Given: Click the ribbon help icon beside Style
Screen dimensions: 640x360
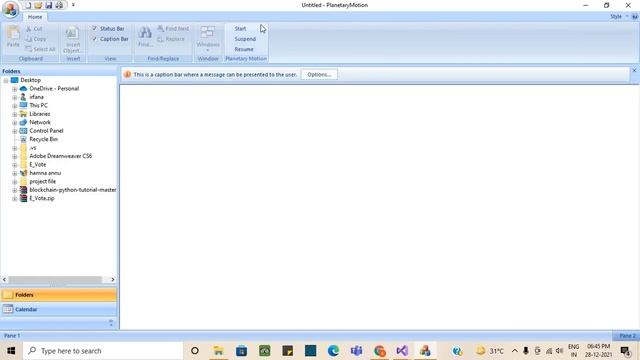Looking at the screenshot, I should click(x=635, y=16).
